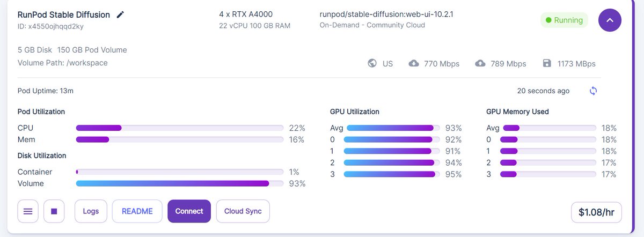Viewport: 644px width, 237px height.
Task: Click the disk speed save icon
Action: tap(547, 63)
